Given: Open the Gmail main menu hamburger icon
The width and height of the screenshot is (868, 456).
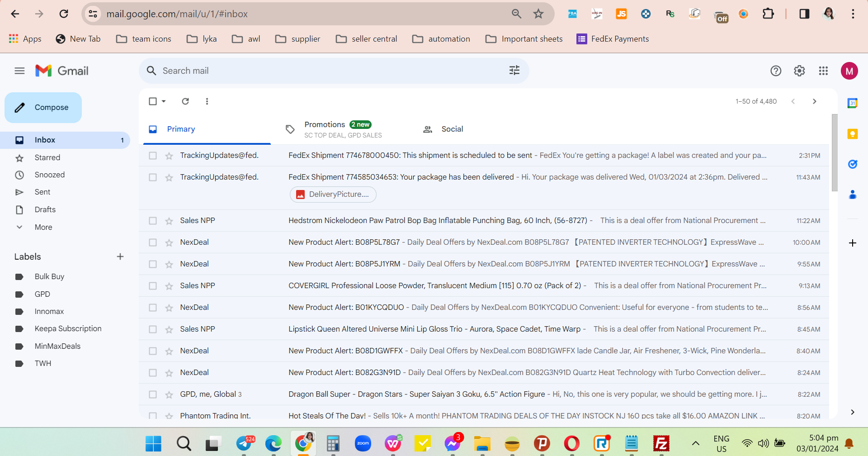Looking at the screenshot, I should click(19, 71).
